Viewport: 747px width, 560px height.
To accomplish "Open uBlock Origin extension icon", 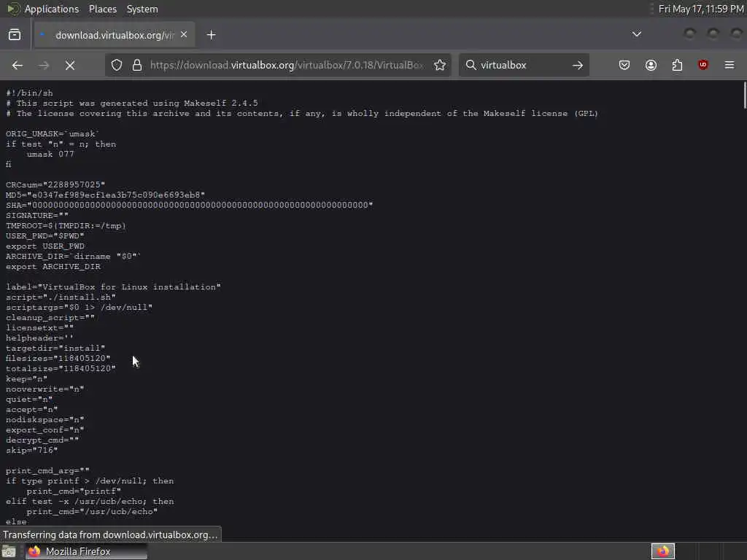I will click(x=703, y=65).
